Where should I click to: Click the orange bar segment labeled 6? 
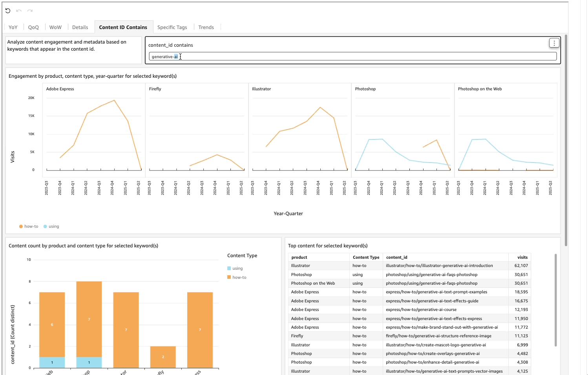[x=52, y=324]
